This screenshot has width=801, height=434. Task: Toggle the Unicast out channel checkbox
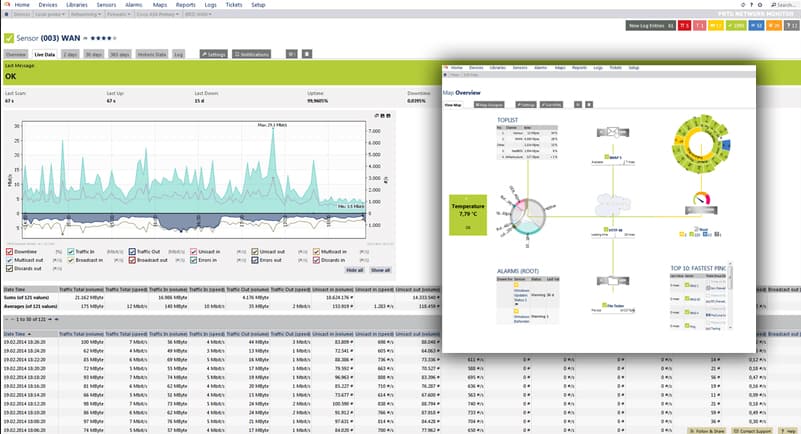pyautogui.click(x=255, y=252)
